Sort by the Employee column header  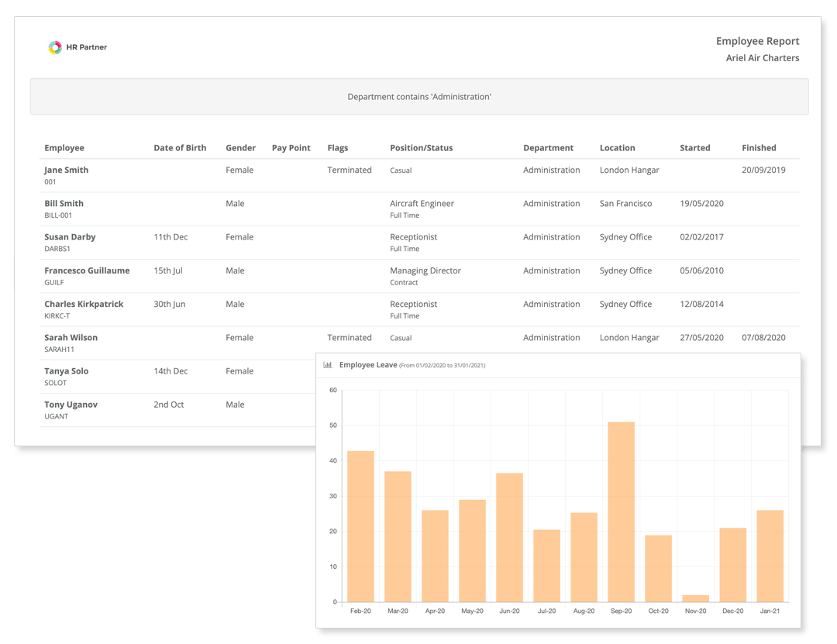pos(64,147)
